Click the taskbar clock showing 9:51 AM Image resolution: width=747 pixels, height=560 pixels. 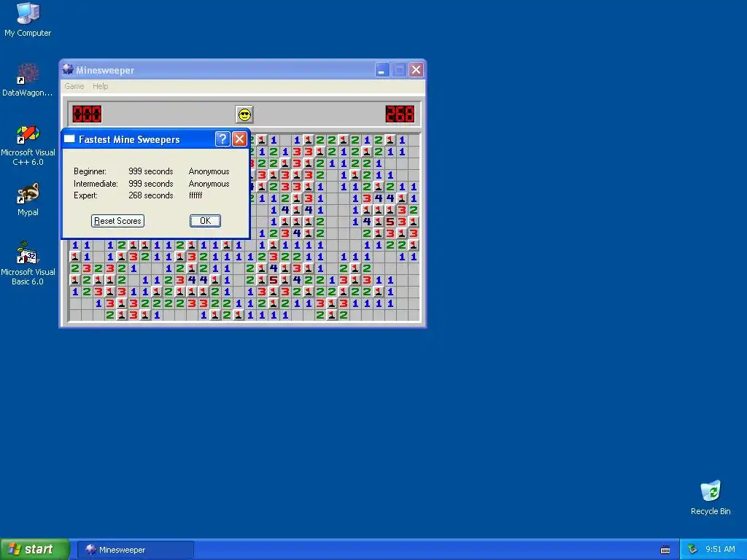click(720, 549)
